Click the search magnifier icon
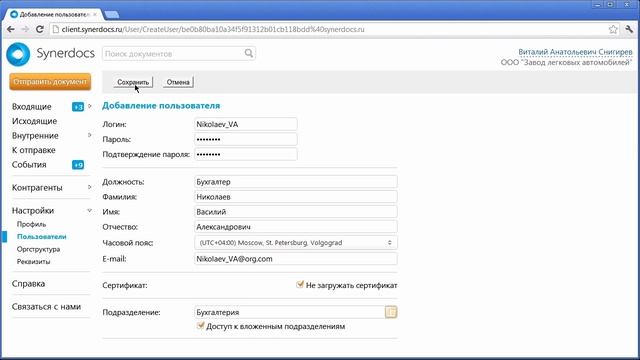The height and width of the screenshot is (360, 640). point(249,53)
